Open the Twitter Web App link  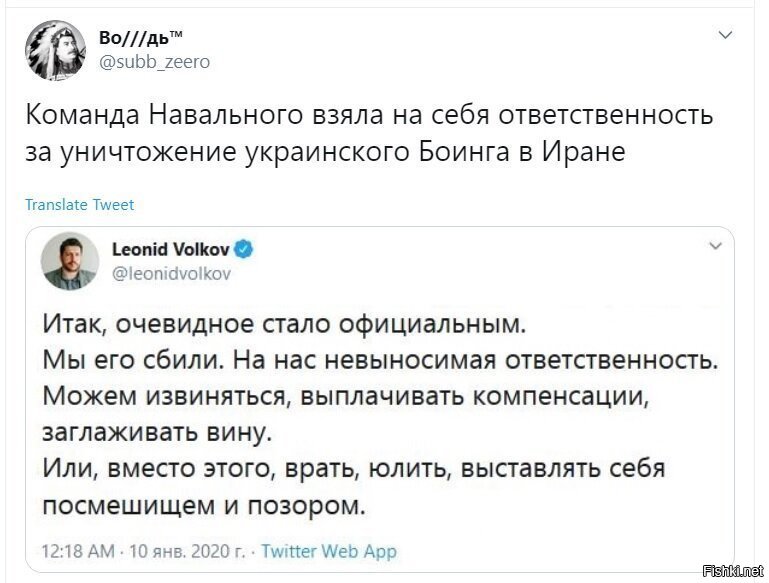[x=329, y=551]
